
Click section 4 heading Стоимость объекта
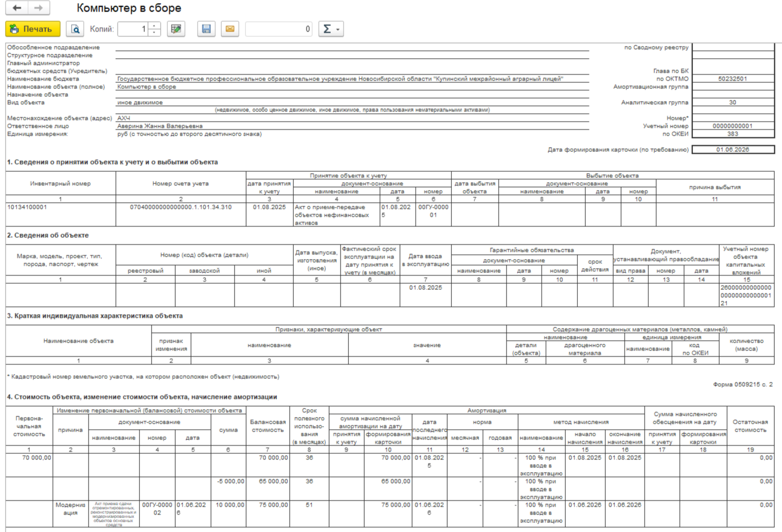(142, 397)
